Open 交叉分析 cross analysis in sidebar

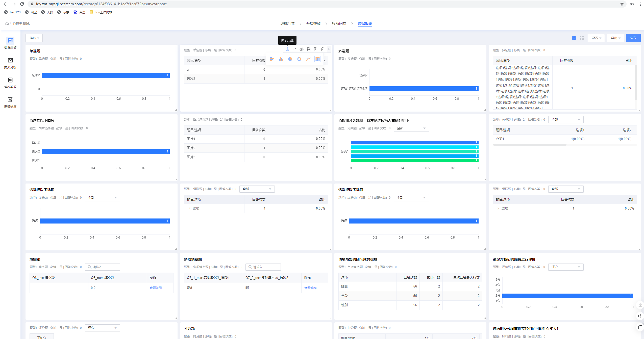(10, 63)
